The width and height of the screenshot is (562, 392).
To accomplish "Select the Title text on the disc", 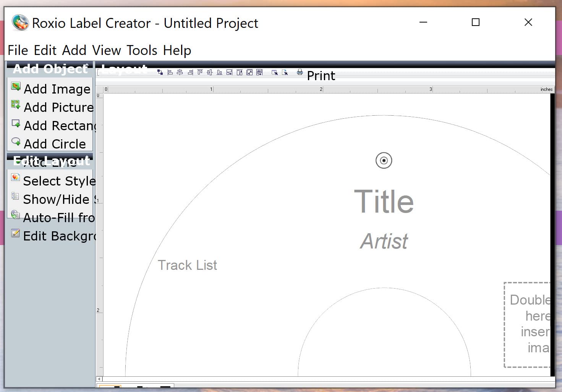I will point(384,201).
